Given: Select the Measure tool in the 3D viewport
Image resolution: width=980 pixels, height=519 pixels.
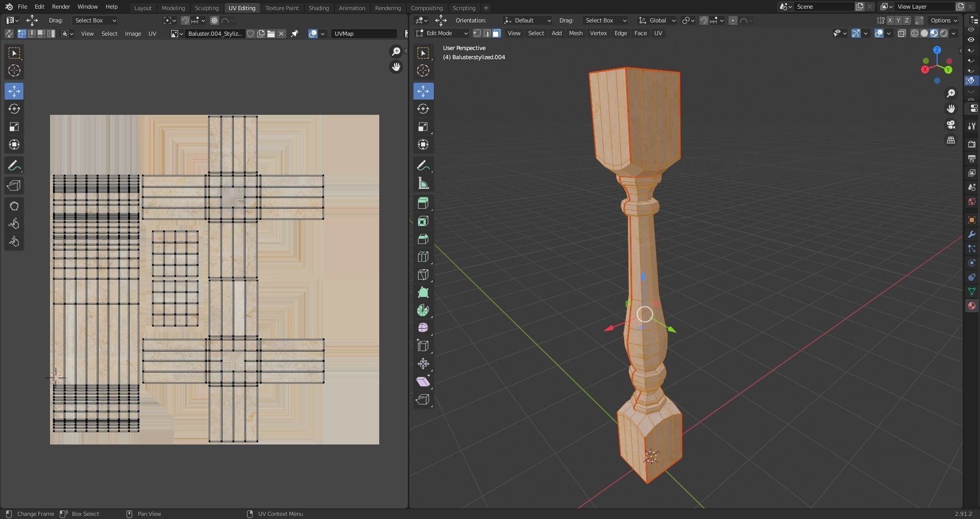Looking at the screenshot, I should coord(423,183).
